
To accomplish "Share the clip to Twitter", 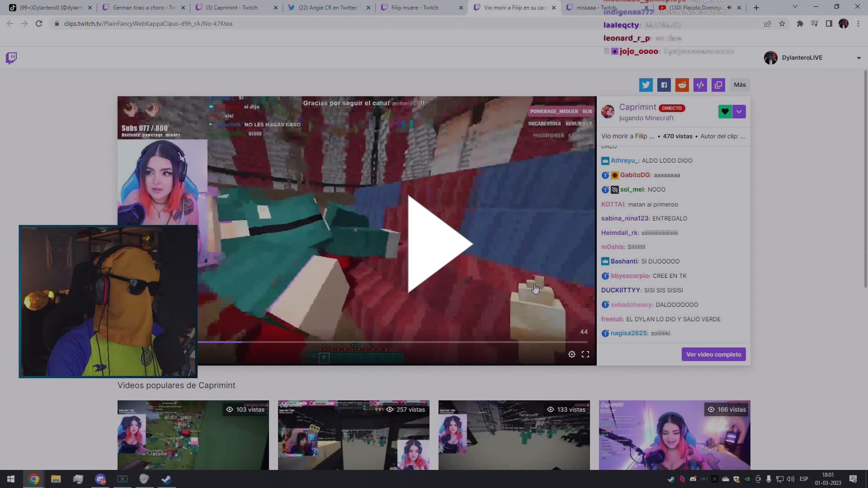I will click(646, 84).
